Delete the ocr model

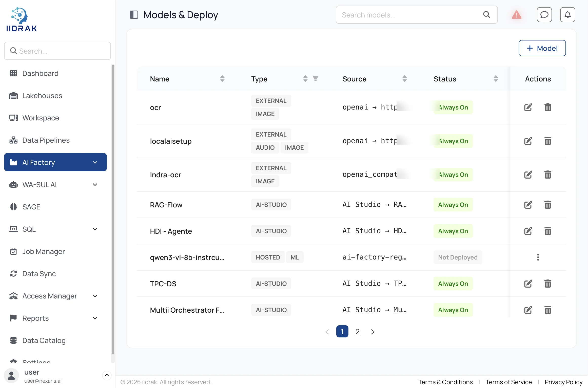pos(547,107)
